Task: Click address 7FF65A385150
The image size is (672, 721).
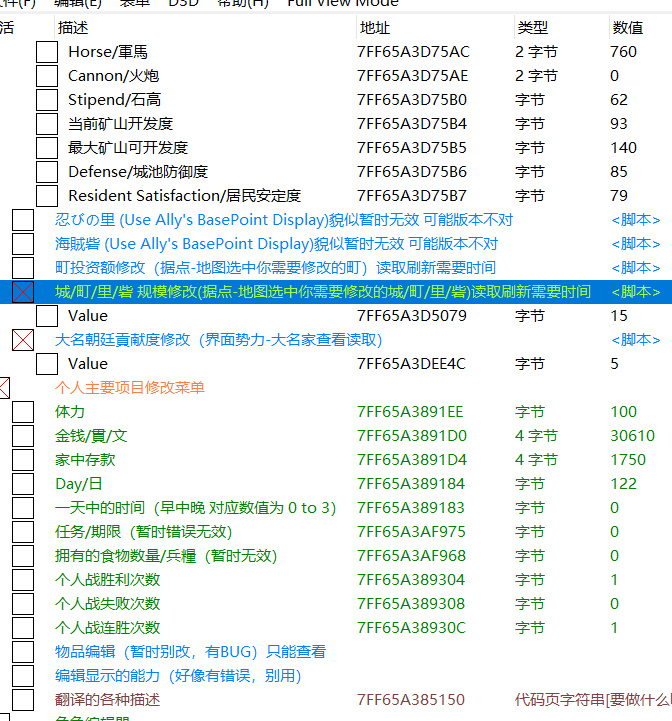Action: [x=411, y=700]
